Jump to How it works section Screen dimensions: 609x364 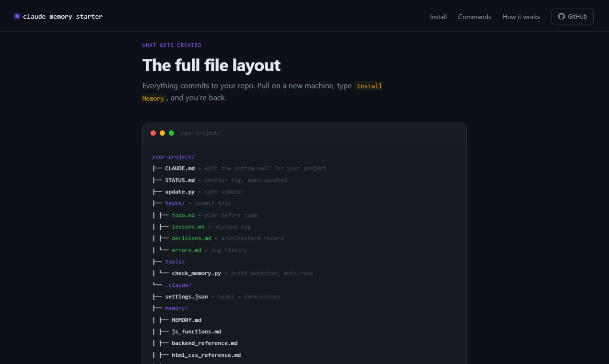[x=521, y=17]
